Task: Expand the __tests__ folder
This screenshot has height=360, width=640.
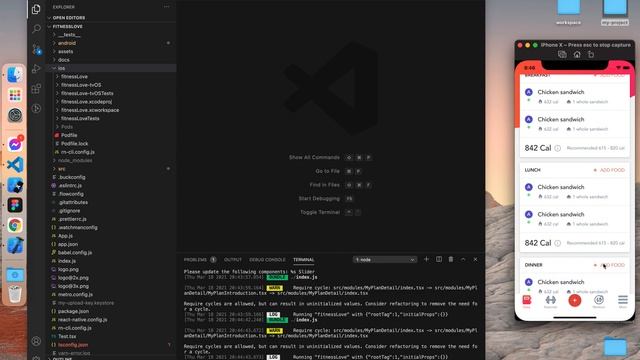Action: [69, 35]
